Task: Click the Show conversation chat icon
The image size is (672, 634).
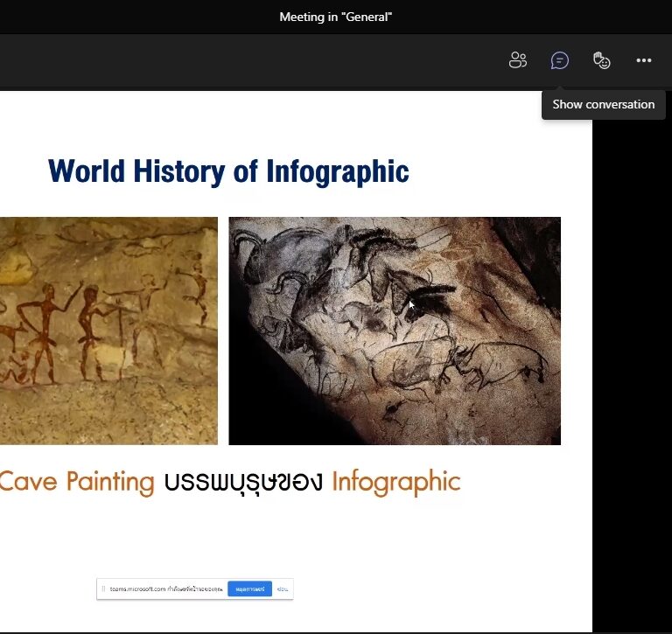Action: (x=560, y=60)
